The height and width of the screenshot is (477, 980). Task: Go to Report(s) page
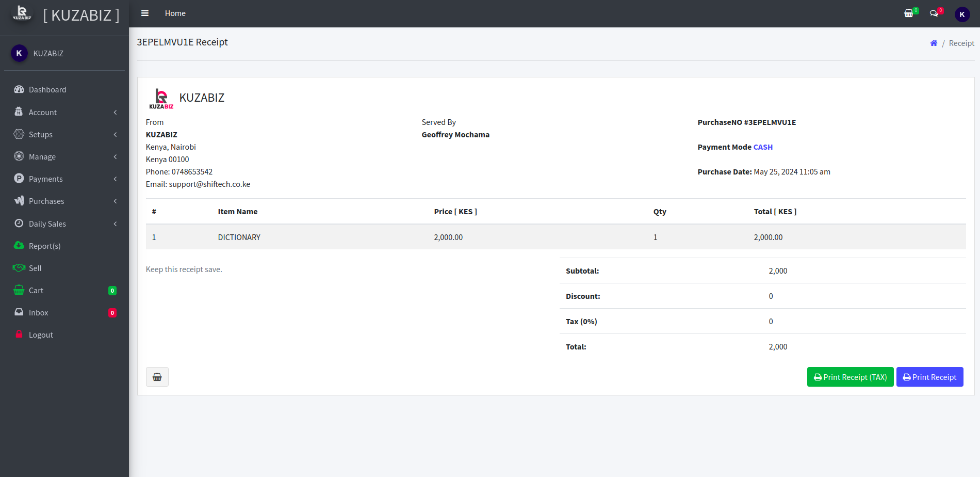point(44,246)
